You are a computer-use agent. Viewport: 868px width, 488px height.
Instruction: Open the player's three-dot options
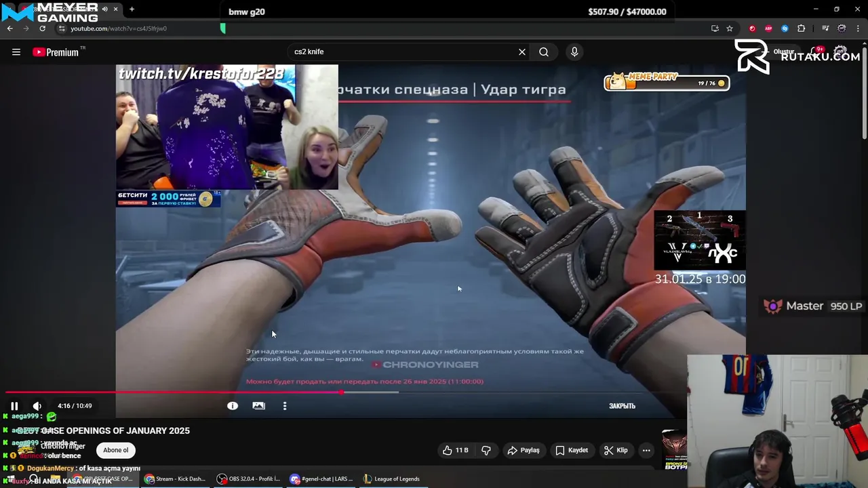(x=285, y=406)
